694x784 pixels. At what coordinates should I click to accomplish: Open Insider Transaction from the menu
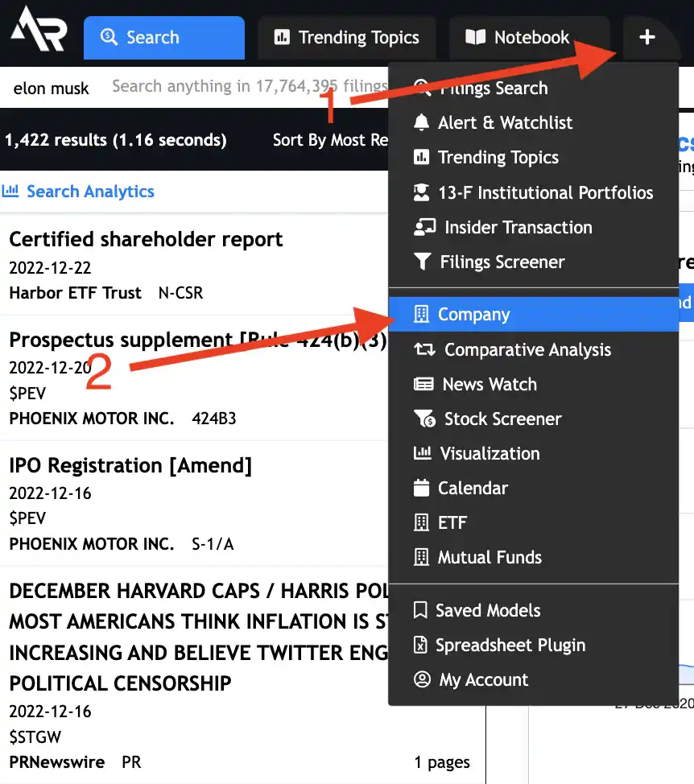[518, 228]
